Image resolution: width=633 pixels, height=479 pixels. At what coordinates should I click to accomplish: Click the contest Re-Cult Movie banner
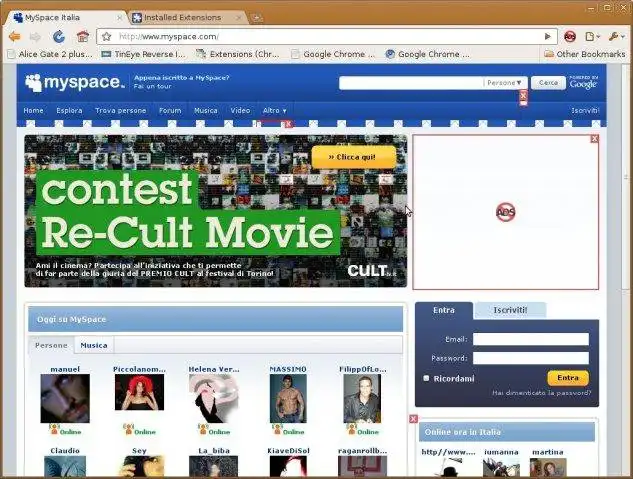click(216, 211)
